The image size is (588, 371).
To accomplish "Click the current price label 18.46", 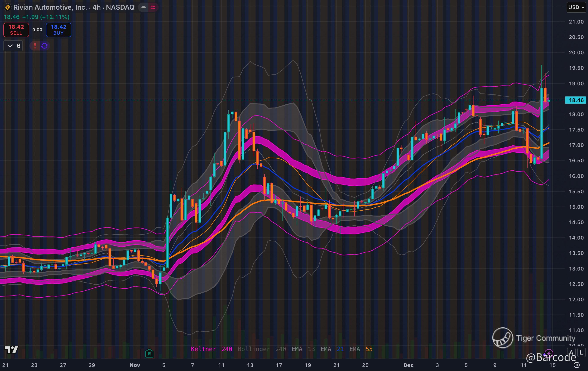I will coord(576,100).
